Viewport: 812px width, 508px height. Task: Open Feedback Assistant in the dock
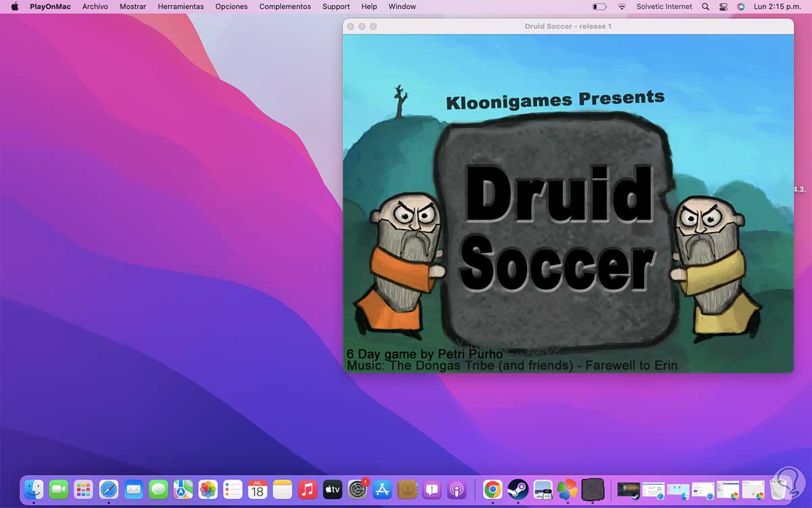tap(432, 489)
